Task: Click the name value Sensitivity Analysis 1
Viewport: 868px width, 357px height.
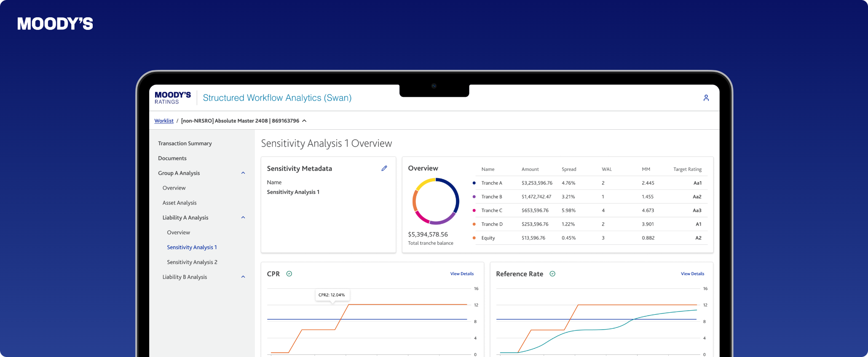Action: coord(293,192)
